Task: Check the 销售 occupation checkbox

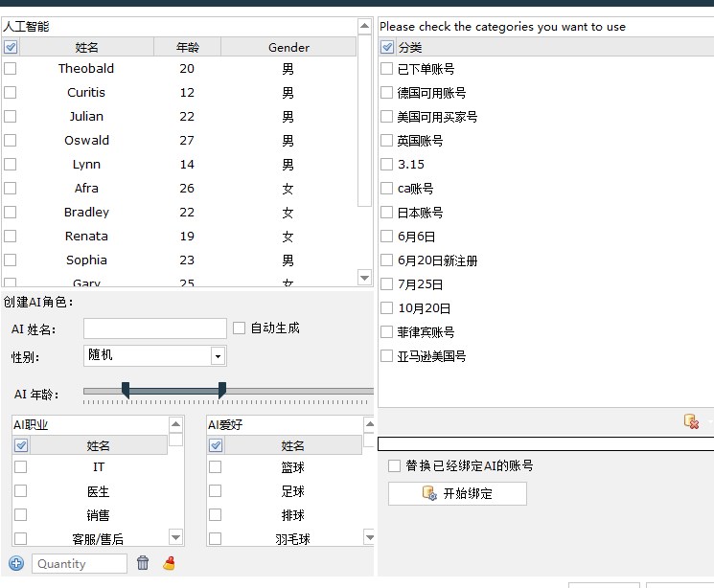Action: [20, 514]
